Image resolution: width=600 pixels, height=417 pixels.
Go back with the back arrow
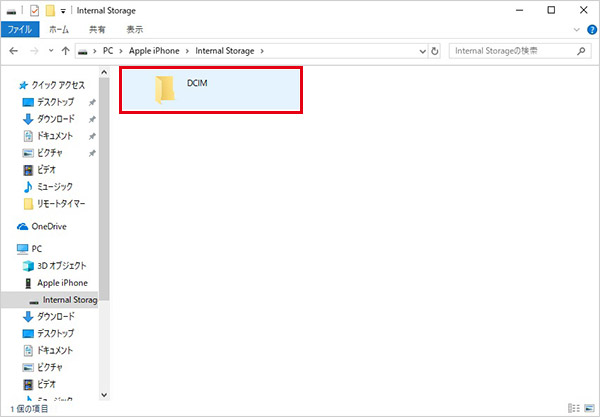click(13, 51)
